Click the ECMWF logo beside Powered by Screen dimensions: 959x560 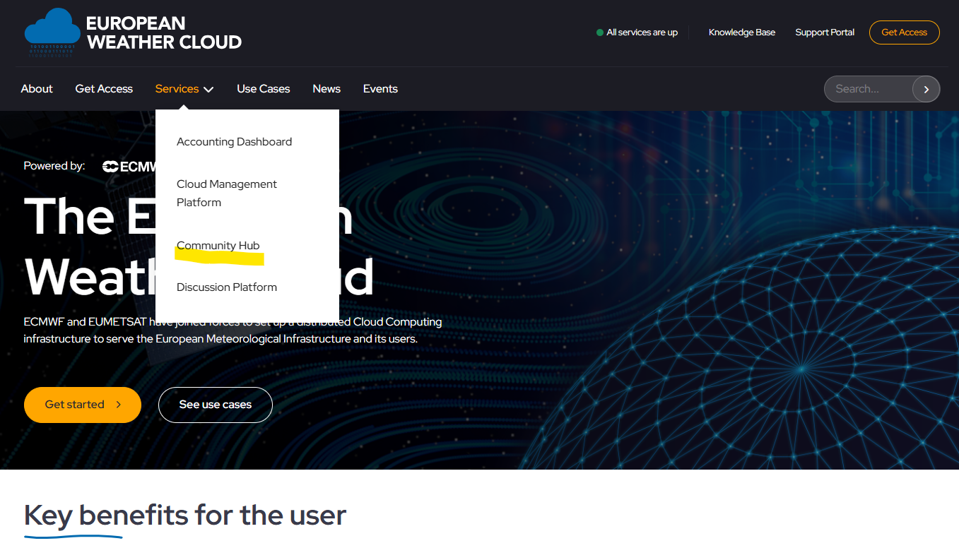tap(129, 167)
